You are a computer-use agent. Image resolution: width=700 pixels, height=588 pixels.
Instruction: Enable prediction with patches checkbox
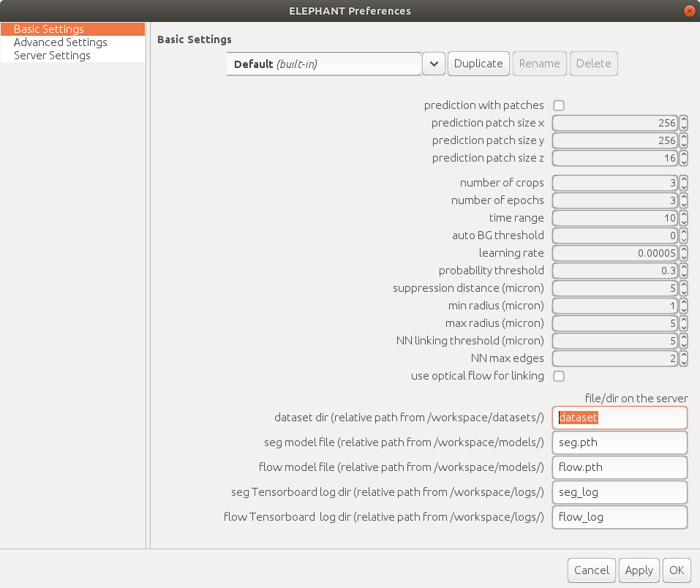559,105
